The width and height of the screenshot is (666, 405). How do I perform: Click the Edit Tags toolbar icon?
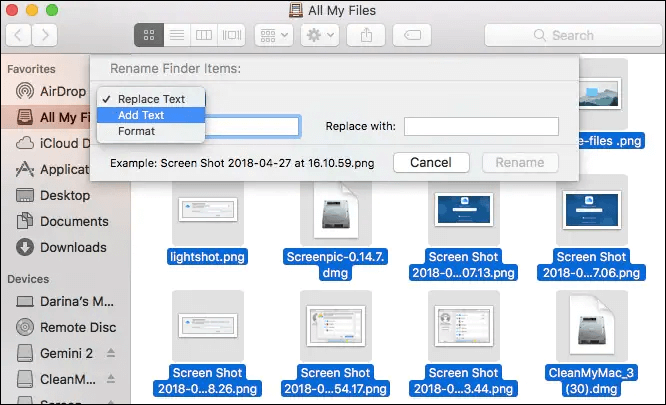pyautogui.click(x=411, y=35)
